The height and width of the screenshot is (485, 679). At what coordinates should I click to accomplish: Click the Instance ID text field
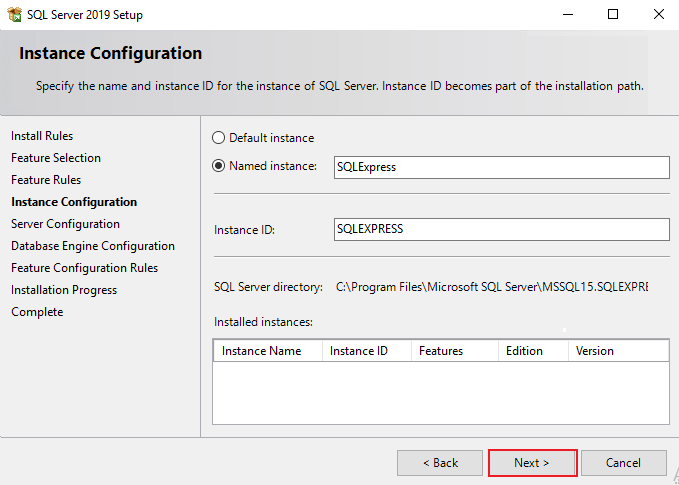501,229
